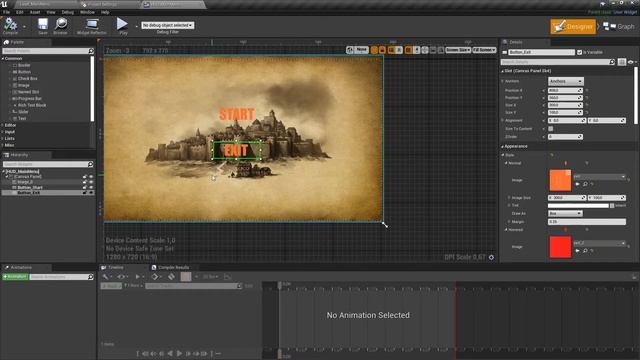The image size is (640, 360).
Task: Toggle visibility eye of Button_Start in Hierarchy
Action: click(x=91, y=187)
